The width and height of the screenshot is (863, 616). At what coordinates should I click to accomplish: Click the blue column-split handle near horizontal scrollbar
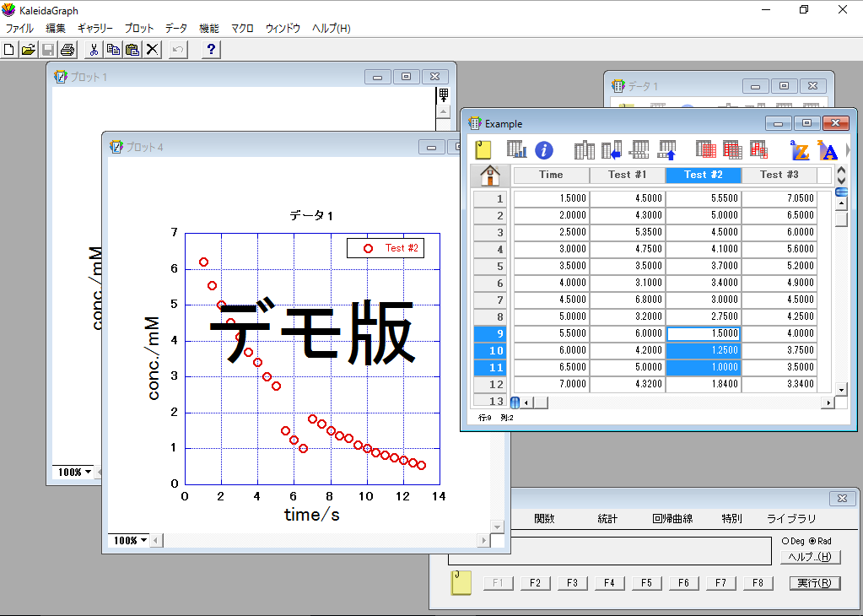click(x=515, y=403)
